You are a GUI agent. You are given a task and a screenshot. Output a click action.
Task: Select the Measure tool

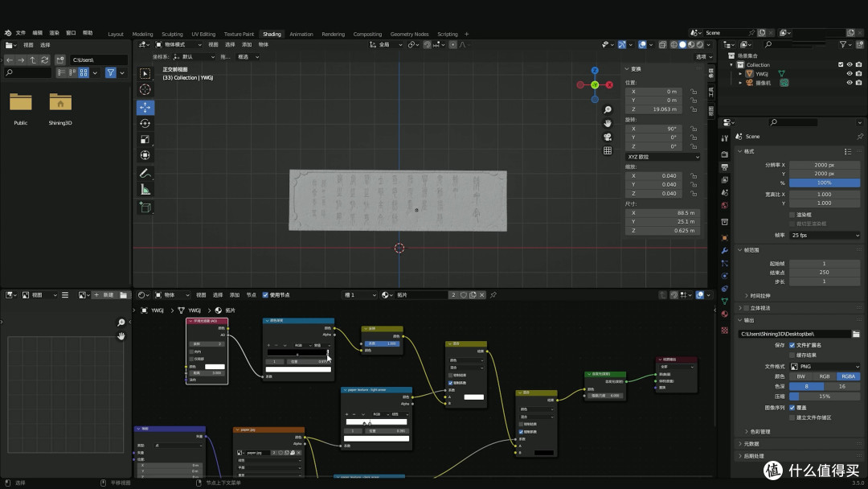145,190
